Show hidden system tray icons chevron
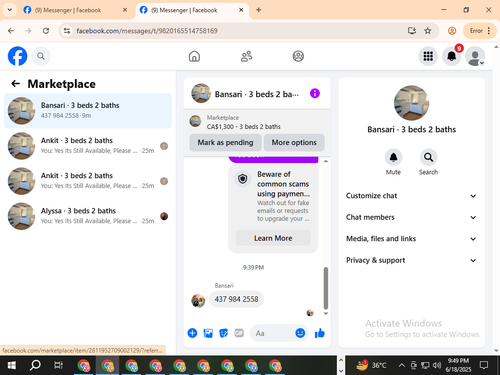The image size is (500, 375). (x=402, y=365)
